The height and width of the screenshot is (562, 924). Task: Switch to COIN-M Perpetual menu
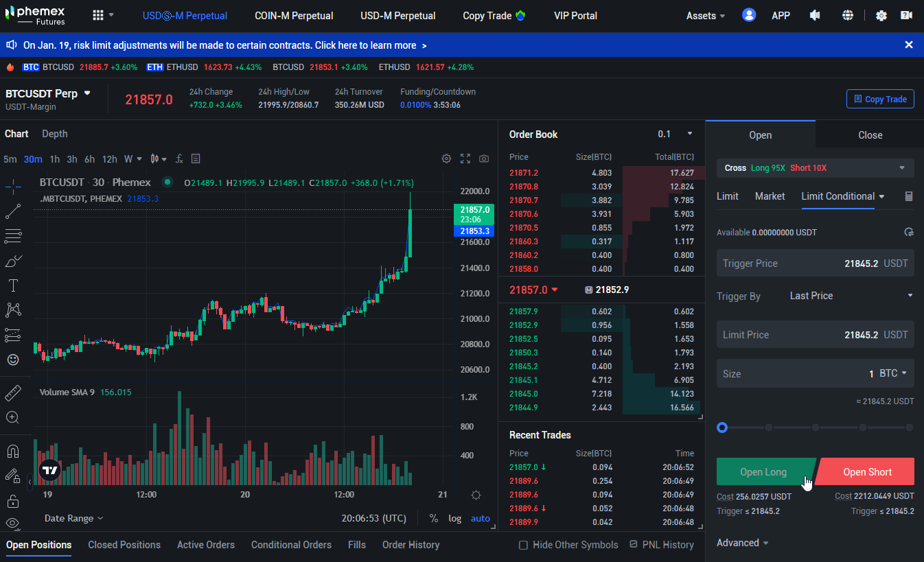pyautogui.click(x=294, y=15)
